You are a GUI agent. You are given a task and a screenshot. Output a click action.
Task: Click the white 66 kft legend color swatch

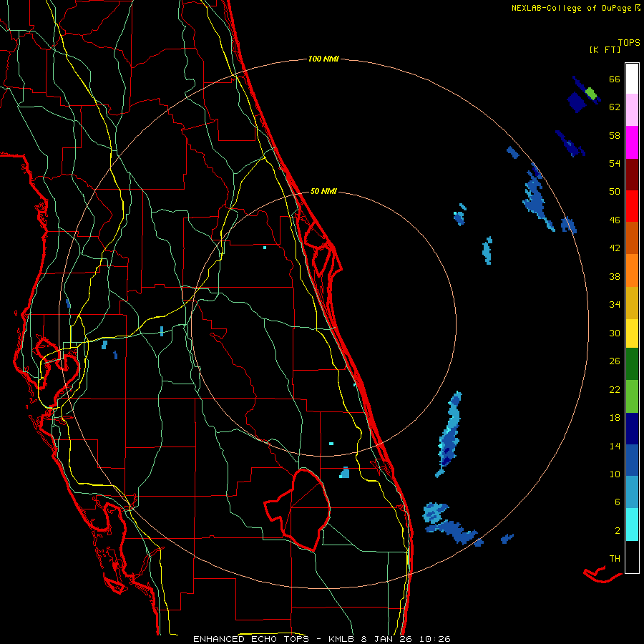tap(632, 79)
